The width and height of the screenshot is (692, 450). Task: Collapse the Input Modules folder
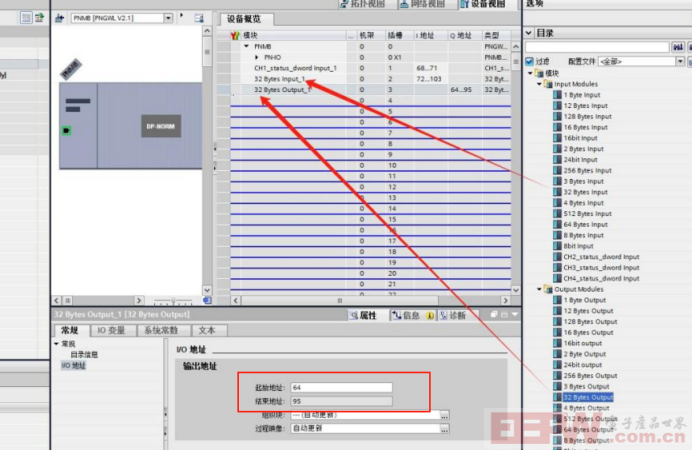coord(539,84)
